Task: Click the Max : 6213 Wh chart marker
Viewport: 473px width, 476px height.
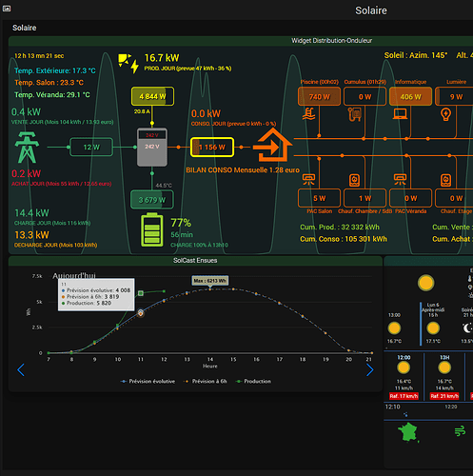Action: [210, 281]
